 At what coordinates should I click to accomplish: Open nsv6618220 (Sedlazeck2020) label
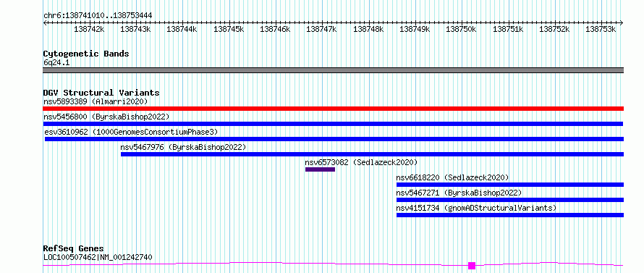tap(452, 177)
